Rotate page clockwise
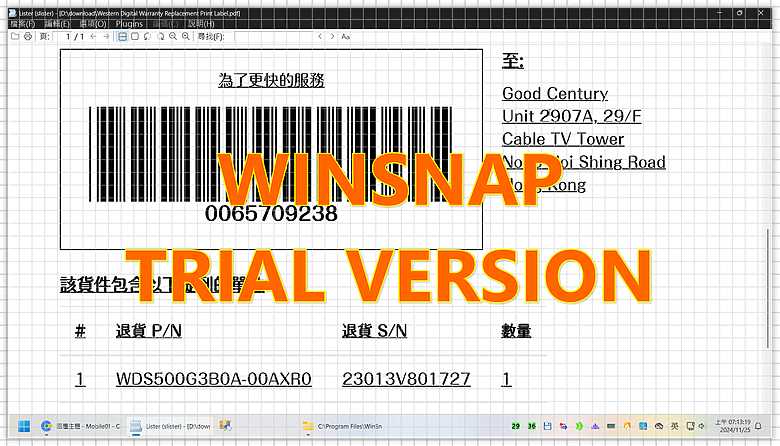The image size is (780, 446). click(160, 36)
